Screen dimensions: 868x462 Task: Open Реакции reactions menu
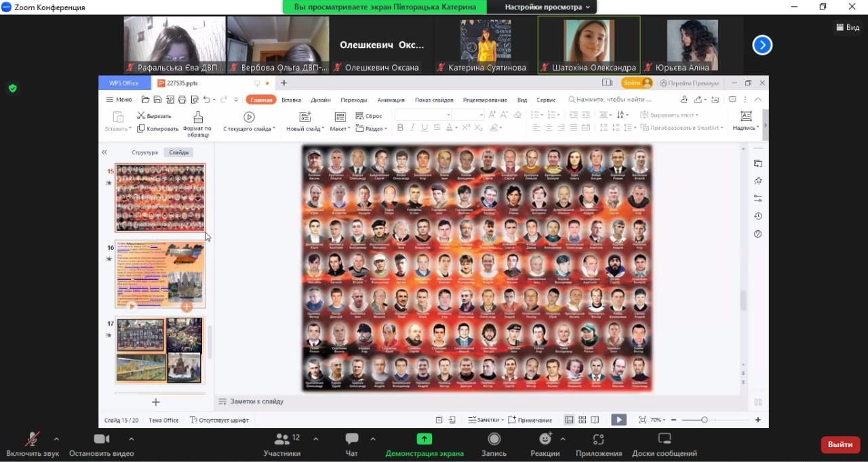tap(545, 440)
